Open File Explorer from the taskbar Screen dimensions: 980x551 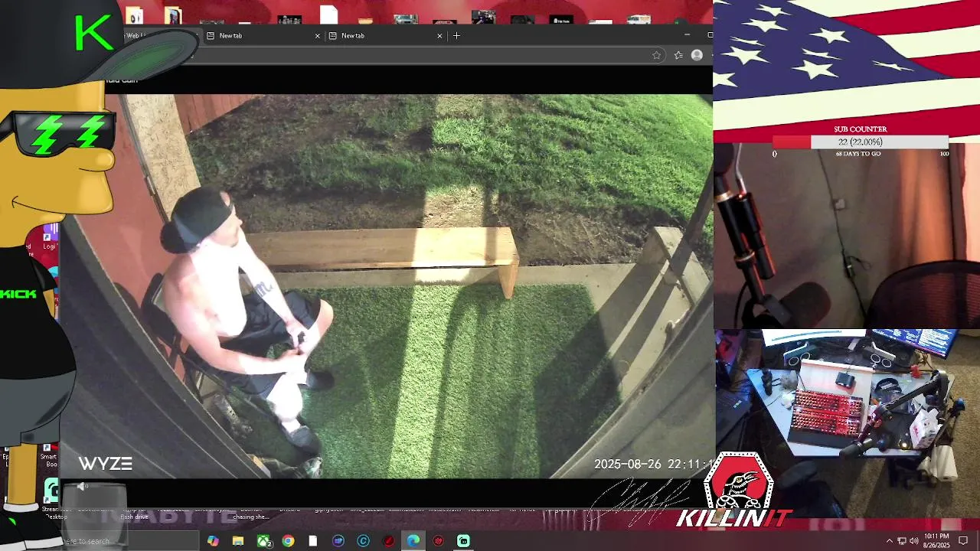tap(238, 541)
